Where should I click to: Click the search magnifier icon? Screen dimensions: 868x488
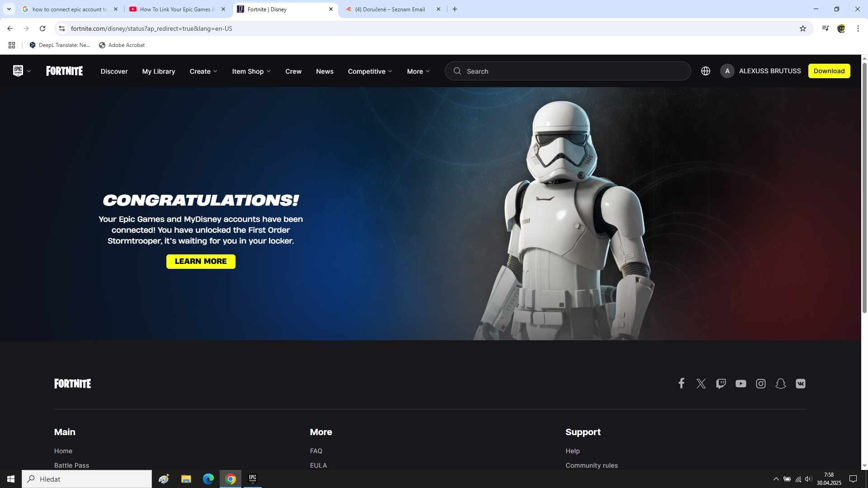point(457,71)
